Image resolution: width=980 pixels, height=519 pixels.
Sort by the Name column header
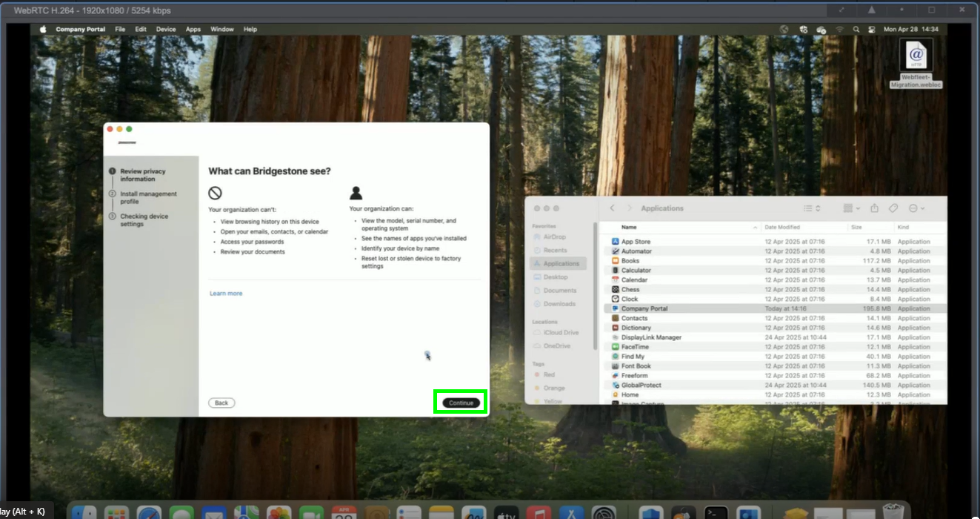pos(629,227)
